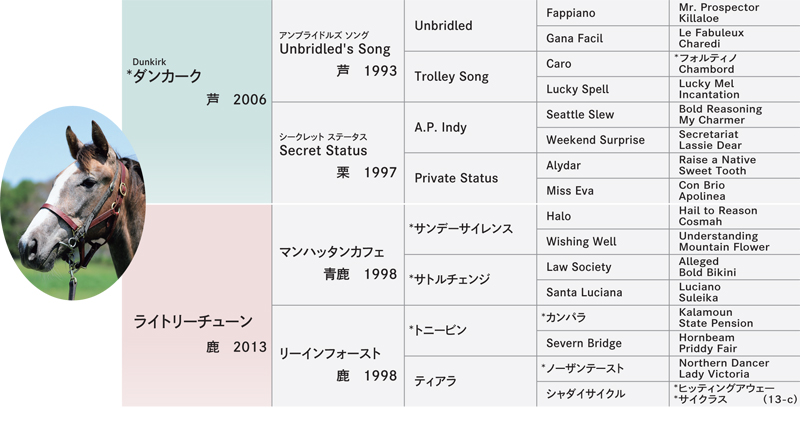Click the A.P. Indy cell
This screenshot has height=425, width=800.
[x=470, y=127]
